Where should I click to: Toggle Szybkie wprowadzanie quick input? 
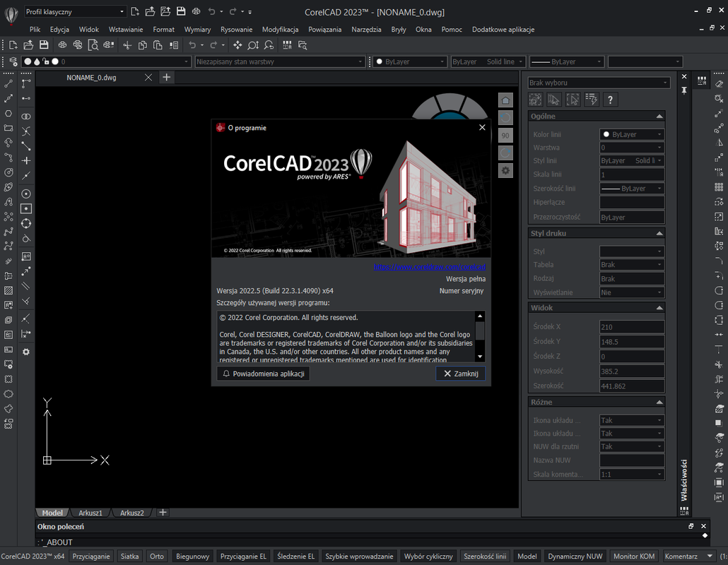coord(359,557)
